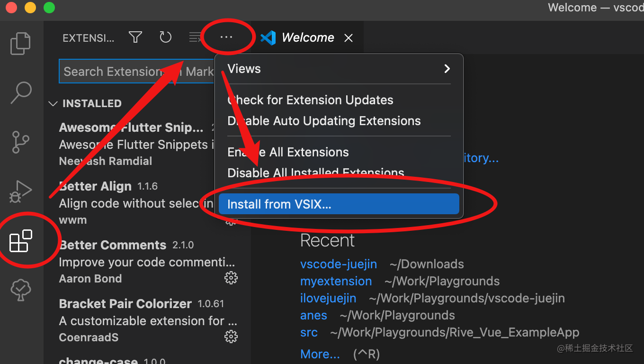The width and height of the screenshot is (644, 364).
Task: Open the recent project vscode-juejin
Action: pyautogui.click(x=339, y=264)
